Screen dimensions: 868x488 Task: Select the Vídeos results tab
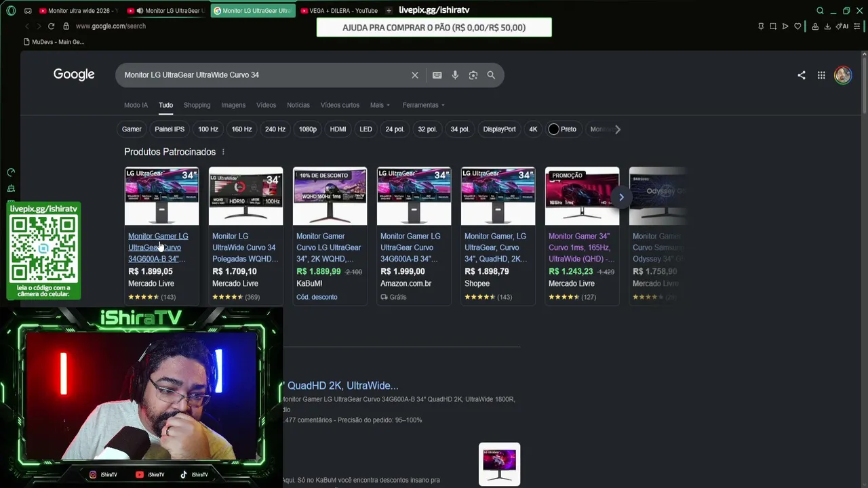click(x=266, y=105)
